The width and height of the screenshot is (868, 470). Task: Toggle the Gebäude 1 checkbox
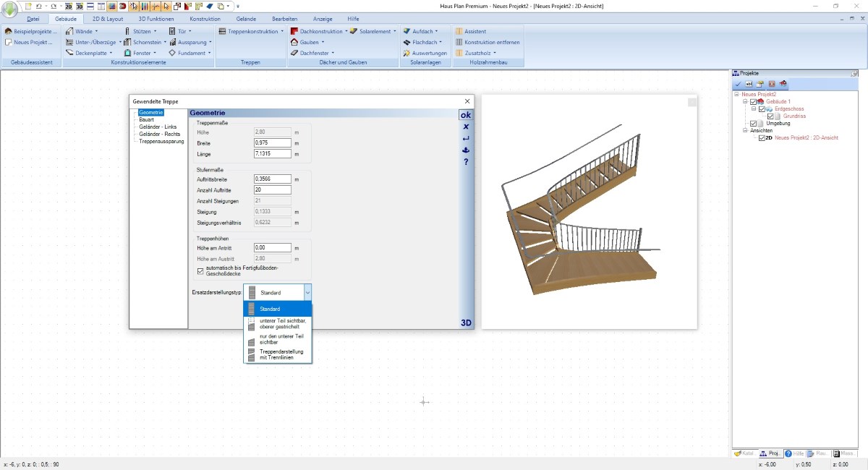(753, 101)
